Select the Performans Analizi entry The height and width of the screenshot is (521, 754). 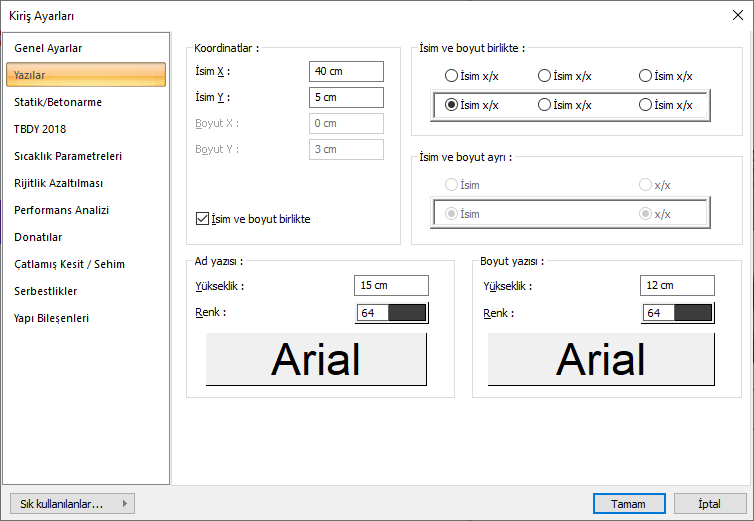tap(61, 210)
